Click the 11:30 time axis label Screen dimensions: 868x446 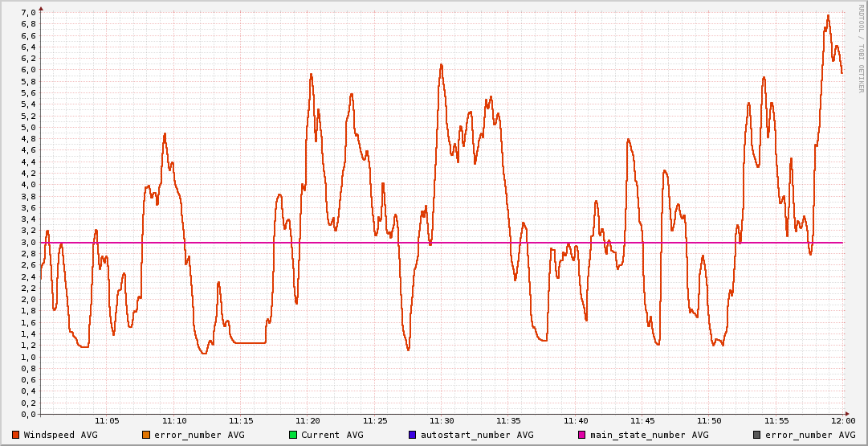pyautogui.click(x=442, y=421)
